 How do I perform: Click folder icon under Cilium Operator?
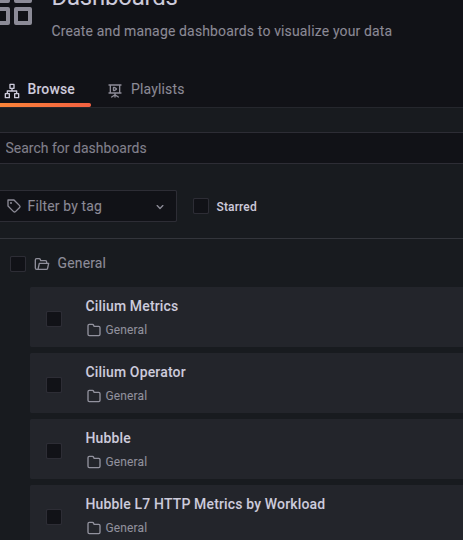tap(94, 396)
